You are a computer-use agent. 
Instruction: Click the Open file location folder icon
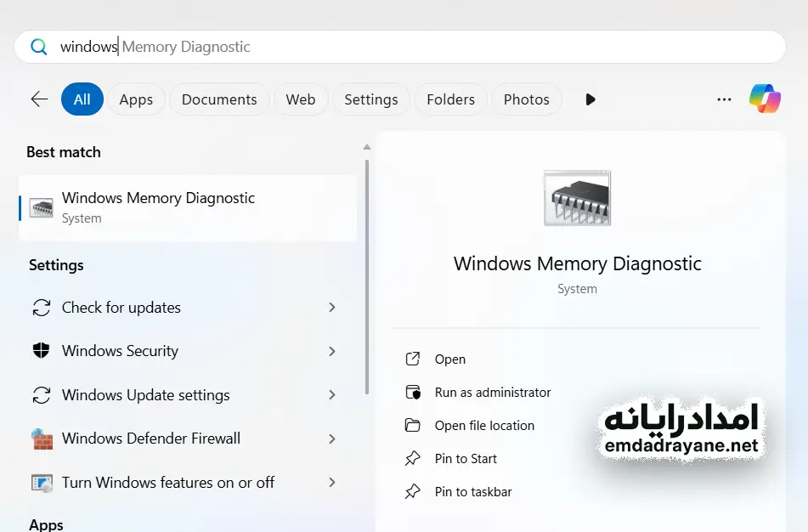[414, 425]
